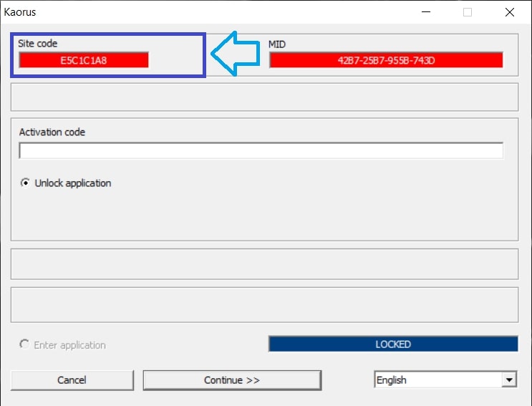Screen dimensions: 532x406
Task: Select the Unlock application radio button
Action: pyautogui.click(x=25, y=183)
